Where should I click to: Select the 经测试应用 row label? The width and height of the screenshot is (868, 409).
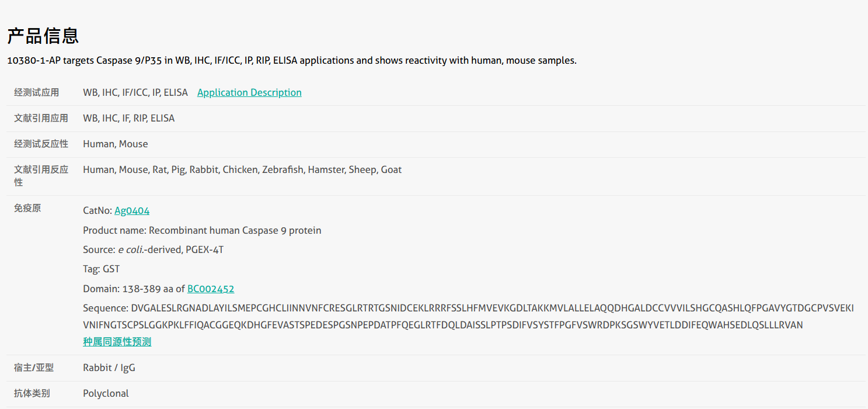37,92
